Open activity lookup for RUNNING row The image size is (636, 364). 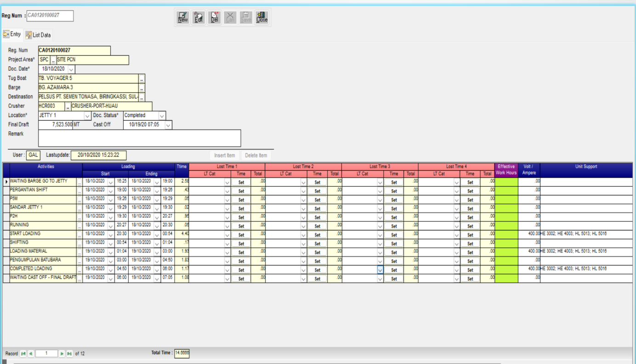(x=79, y=225)
